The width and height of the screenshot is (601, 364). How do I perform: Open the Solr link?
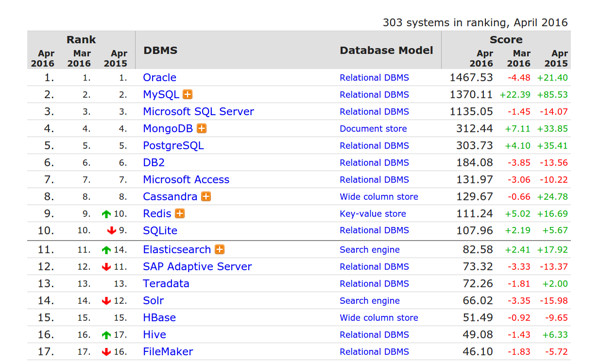153,301
